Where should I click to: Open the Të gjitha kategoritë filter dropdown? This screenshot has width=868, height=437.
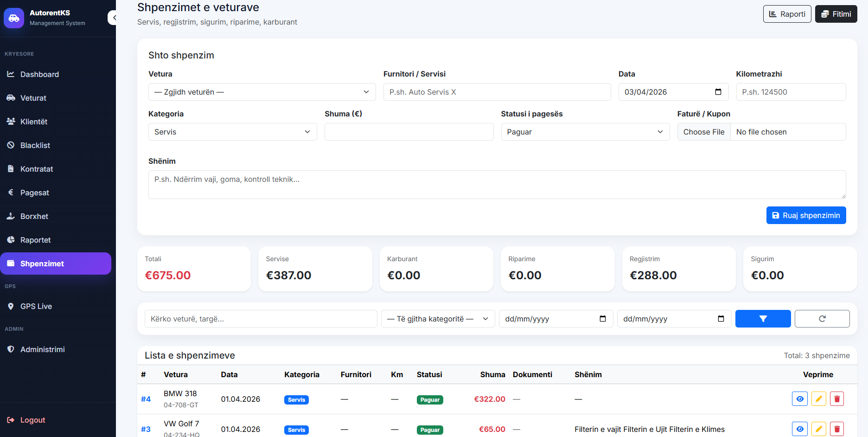pyautogui.click(x=438, y=319)
